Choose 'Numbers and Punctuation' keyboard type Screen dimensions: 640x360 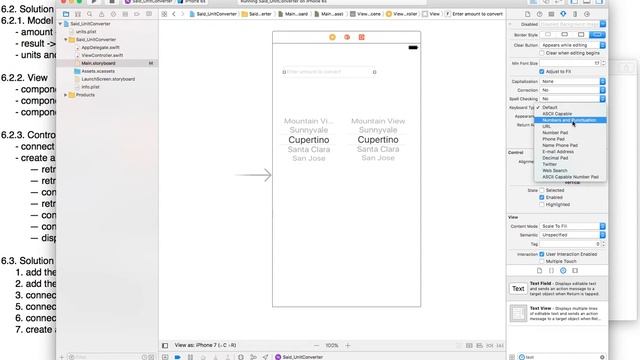pyautogui.click(x=570, y=120)
